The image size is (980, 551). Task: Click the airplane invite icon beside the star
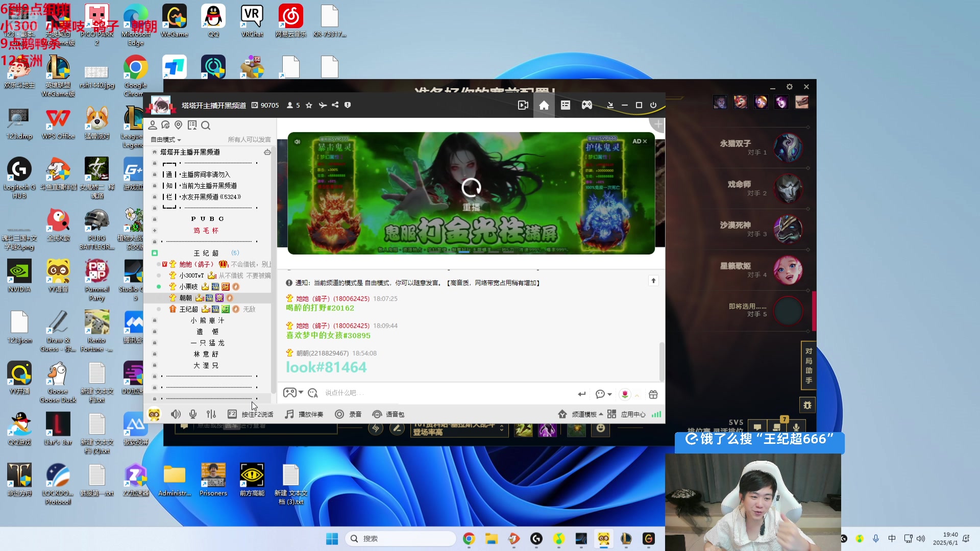(x=323, y=105)
